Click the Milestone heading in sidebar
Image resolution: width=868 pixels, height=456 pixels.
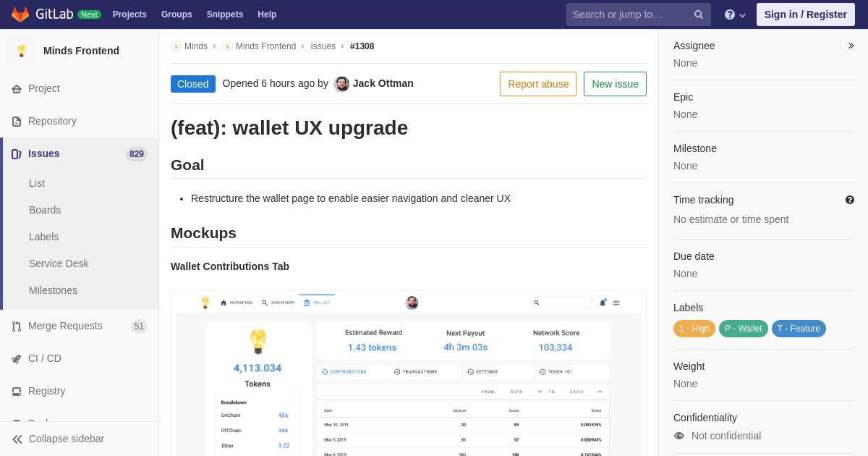click(695, 148)
